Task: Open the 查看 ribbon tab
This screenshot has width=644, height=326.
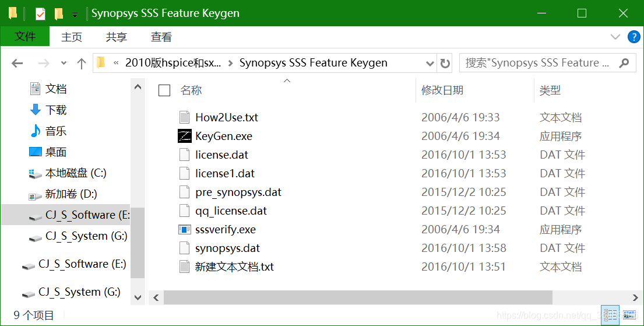Action: pyautogui.click(x=161, y=37)
